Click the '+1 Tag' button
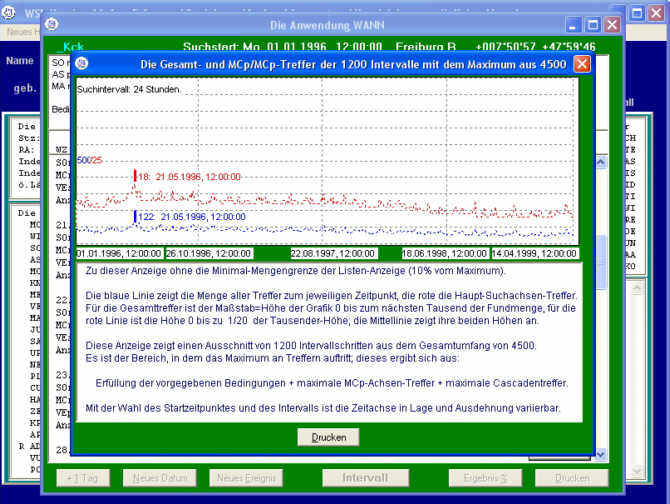 click(83, 478)
